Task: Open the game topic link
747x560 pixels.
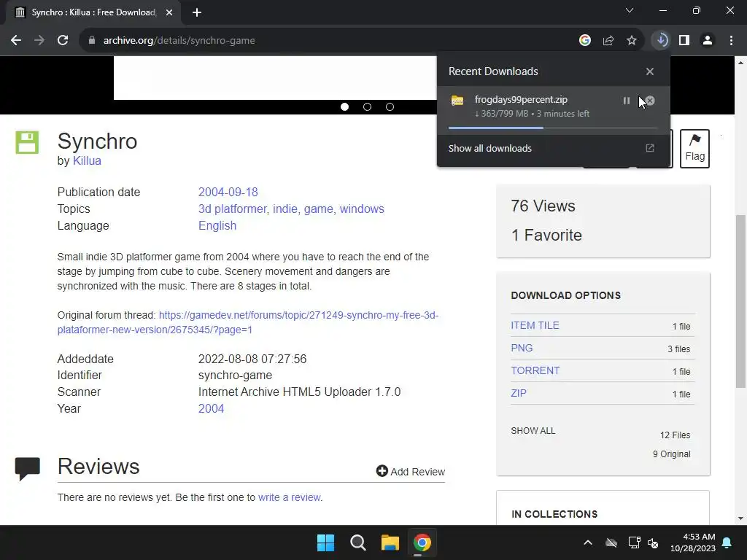Action: click(318, 209)
